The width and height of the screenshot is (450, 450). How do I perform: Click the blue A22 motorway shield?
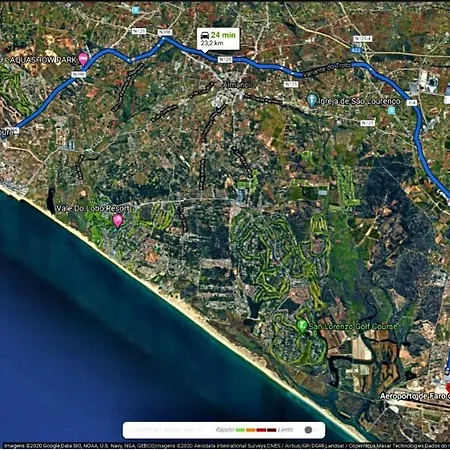click(355, 50)
